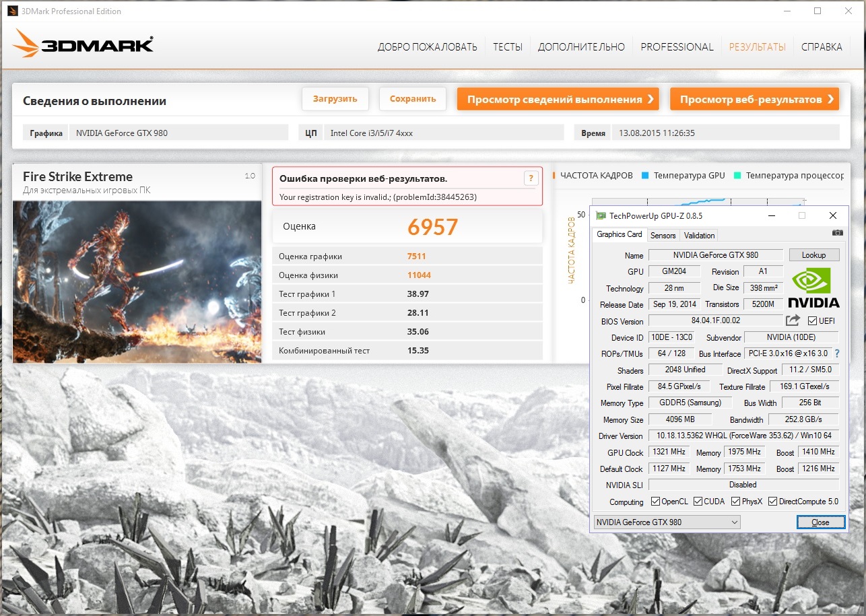Click the Close button in GPU-Z
The width and height of the screenshot is (866, 616).
pos(820,522)
